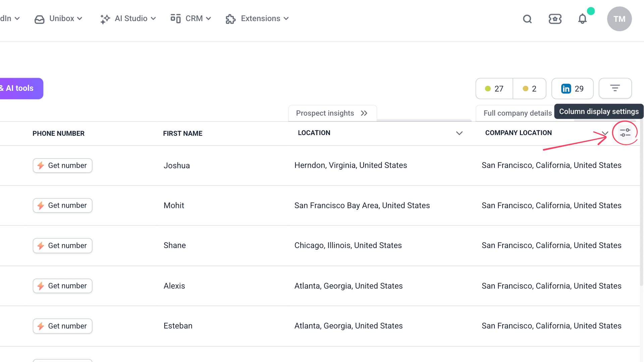Viewport: 644px width, 362px height.
Task: Expand the LOCATION column dropdown chevron
Action: [459, 133]
